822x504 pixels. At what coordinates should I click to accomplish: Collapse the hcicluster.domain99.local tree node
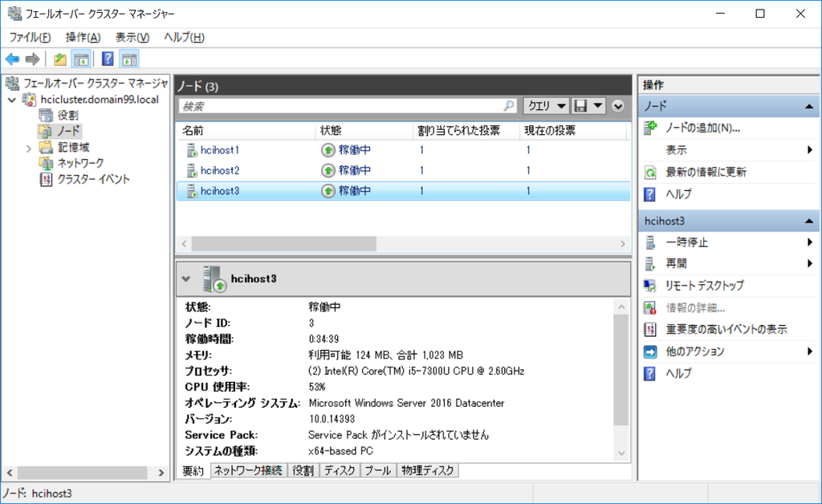(12, 100)
